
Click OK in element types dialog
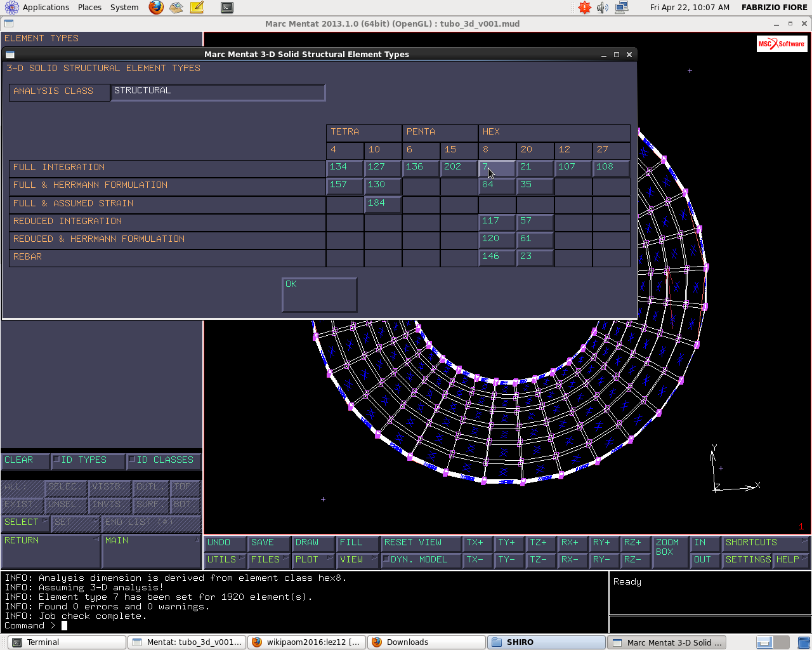(319, 295)
